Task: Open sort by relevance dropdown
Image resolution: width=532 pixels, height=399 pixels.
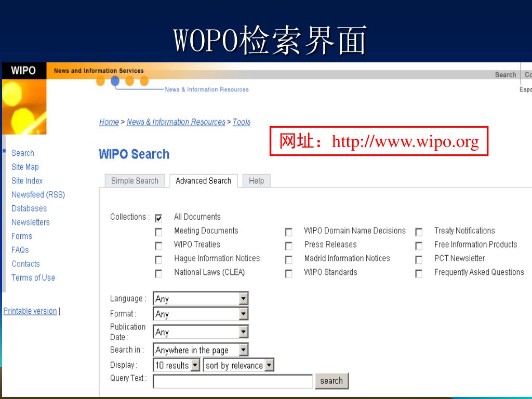Action: (x=238, y=365)
